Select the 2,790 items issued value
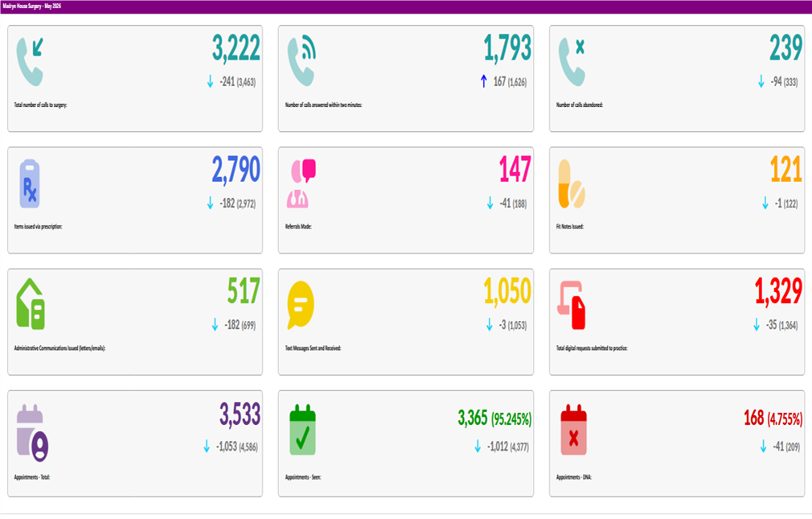Image resolution: width=812 pixels, height=519 pixels. (x=236, y=170)
